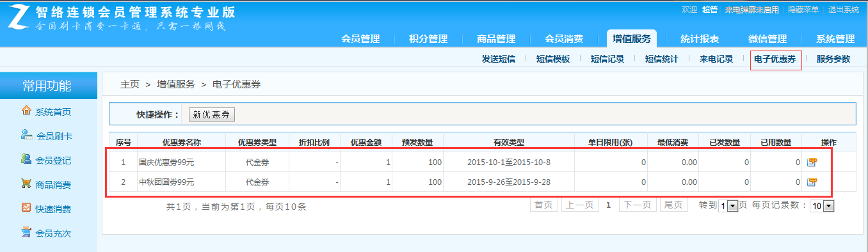Click the 快速消费 chart icon
Image resolution: width=868 pixels, height=252 pixels.
coord(26,208)
